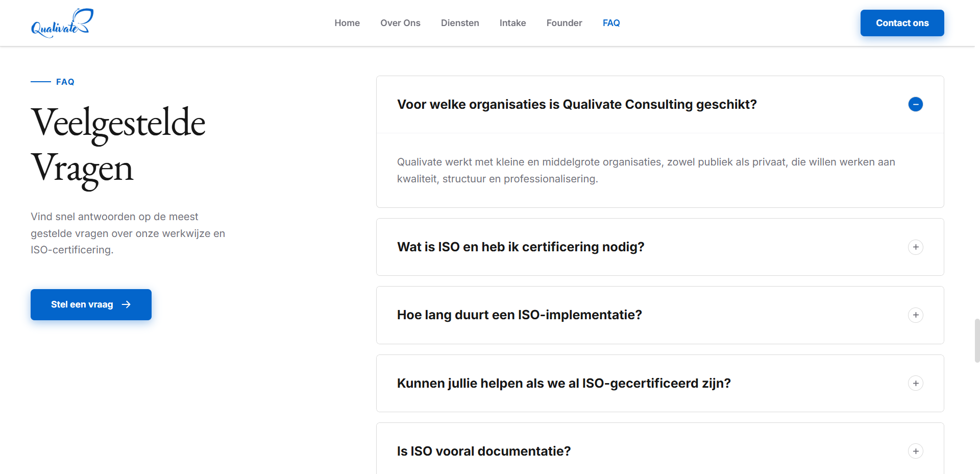Open the 'Kunnen jullie helpen' question title

click(563, 384)
